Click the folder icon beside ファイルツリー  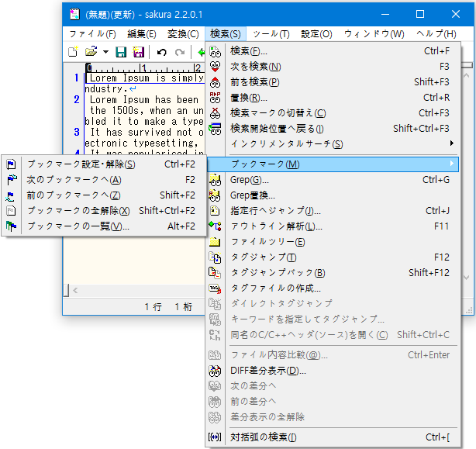pos(216,242)
